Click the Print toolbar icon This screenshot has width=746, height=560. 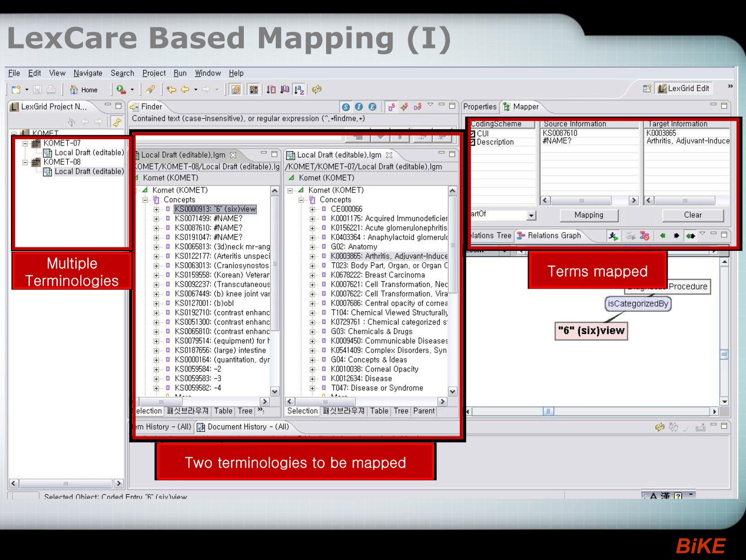point(51,90)
